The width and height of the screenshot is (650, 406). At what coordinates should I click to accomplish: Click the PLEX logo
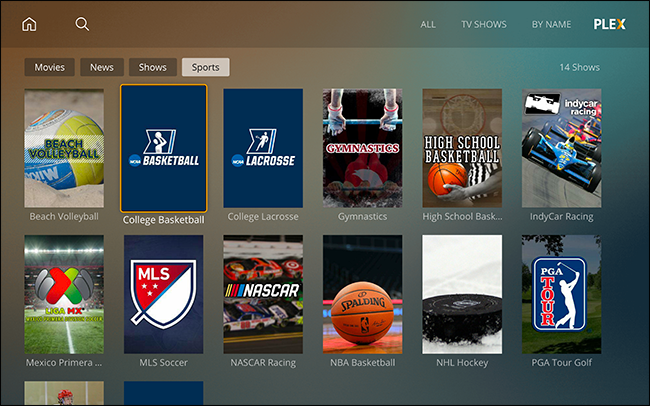click(609, 24)
